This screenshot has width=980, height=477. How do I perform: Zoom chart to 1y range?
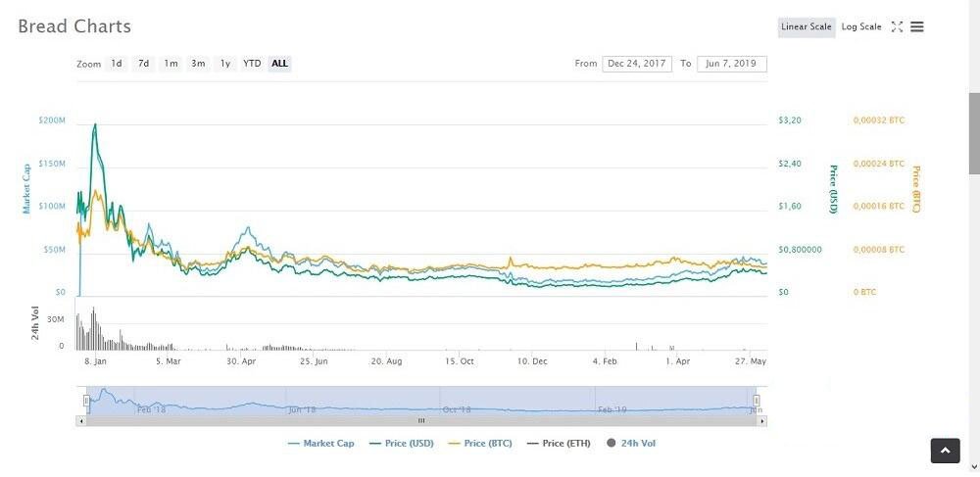(x=225, y=63)
